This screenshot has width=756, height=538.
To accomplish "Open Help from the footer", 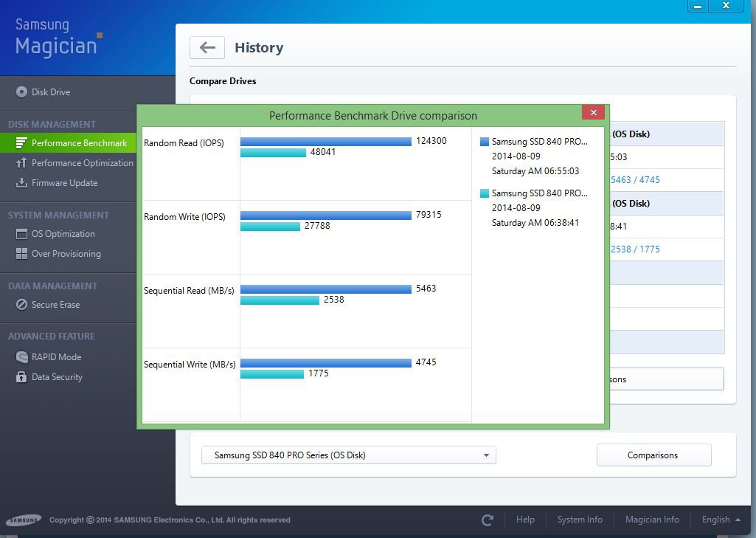I will 525,520.
